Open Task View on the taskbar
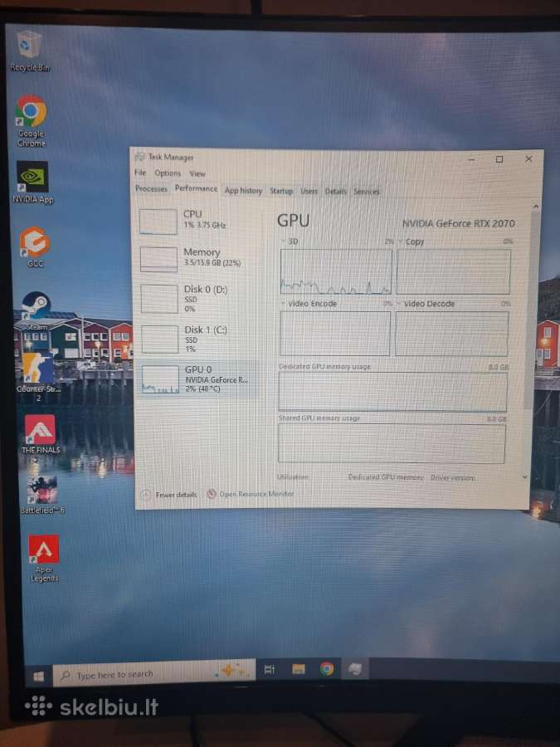This screenshot has width=560, height=747. (x=269, y=669)
